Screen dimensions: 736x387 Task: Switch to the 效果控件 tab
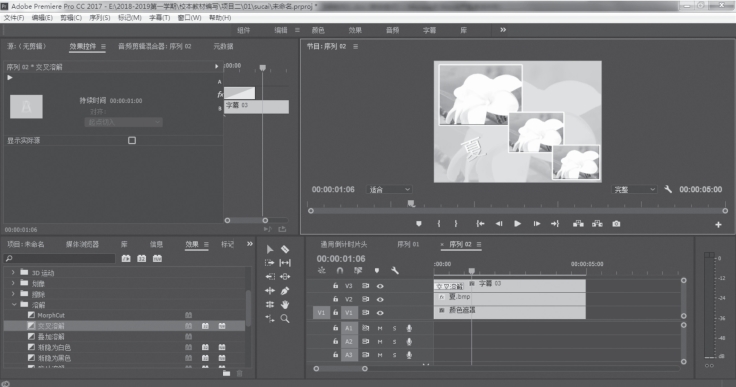click(x=83, y=46)
